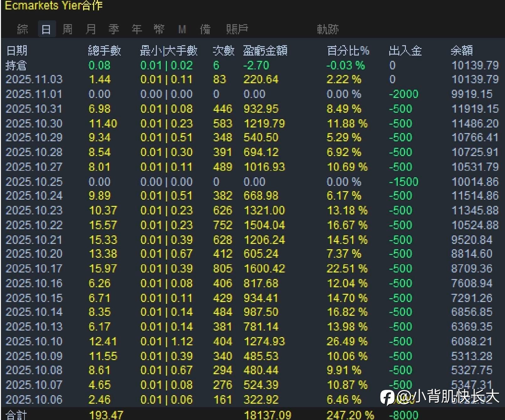Select the M tab

(x=182, y=30)
